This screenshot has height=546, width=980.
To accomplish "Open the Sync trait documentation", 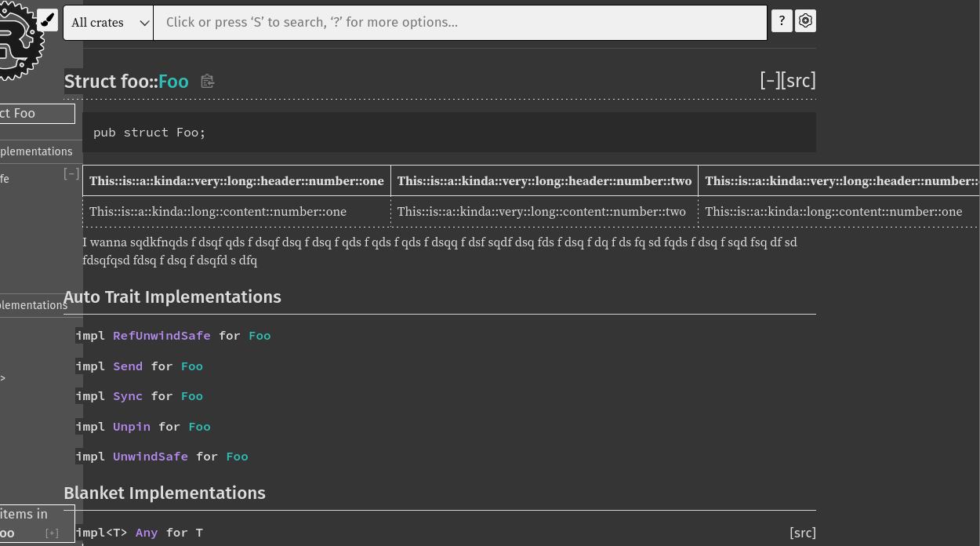I will click(x=128, y=396).
